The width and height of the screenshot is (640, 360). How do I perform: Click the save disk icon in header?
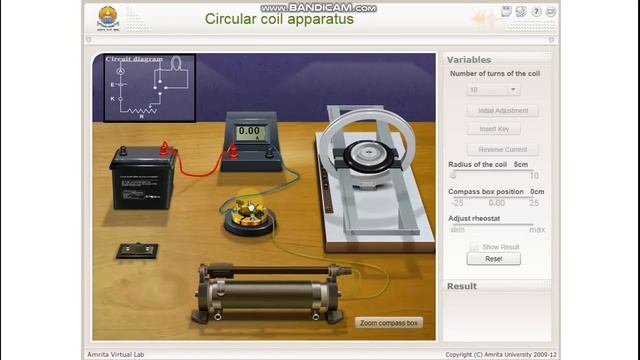pos(506,11)
